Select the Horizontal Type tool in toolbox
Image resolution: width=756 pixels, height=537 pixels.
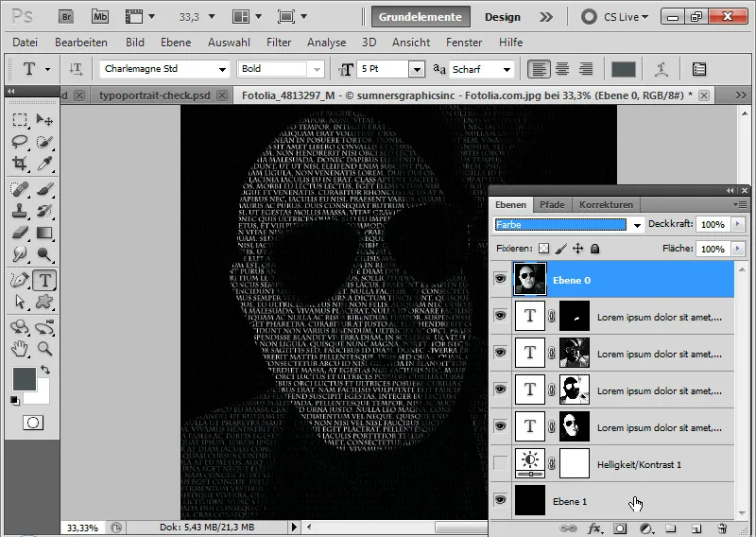tap(44, 281)
